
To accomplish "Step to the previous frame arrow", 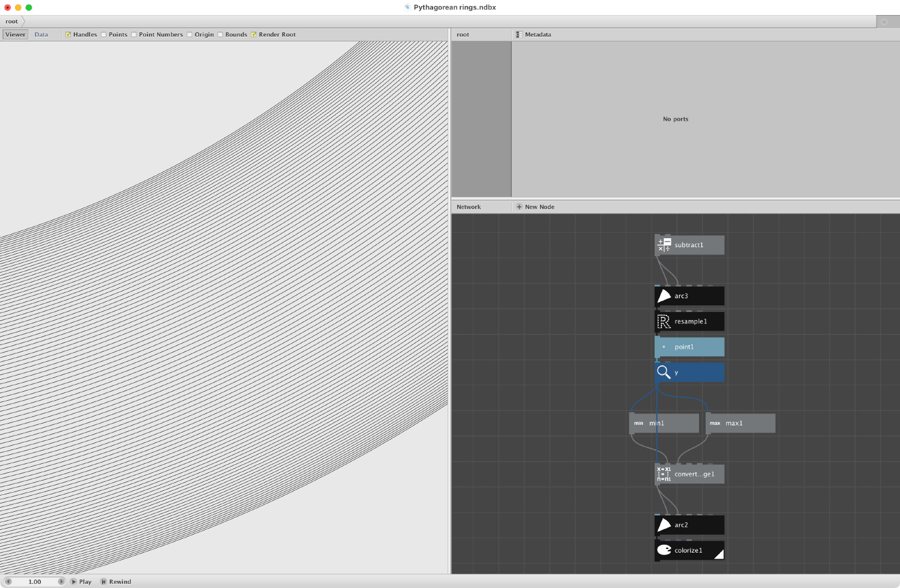I will [8, 581].
